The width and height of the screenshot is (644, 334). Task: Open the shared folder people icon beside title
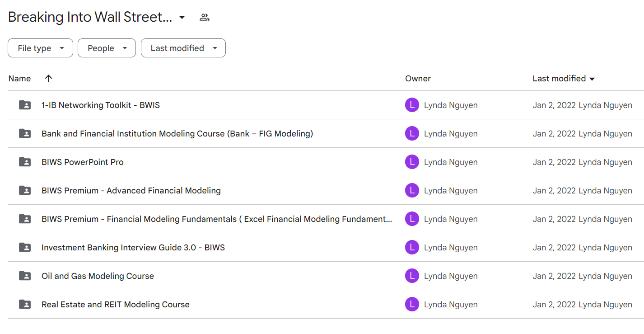click(205, 17)
